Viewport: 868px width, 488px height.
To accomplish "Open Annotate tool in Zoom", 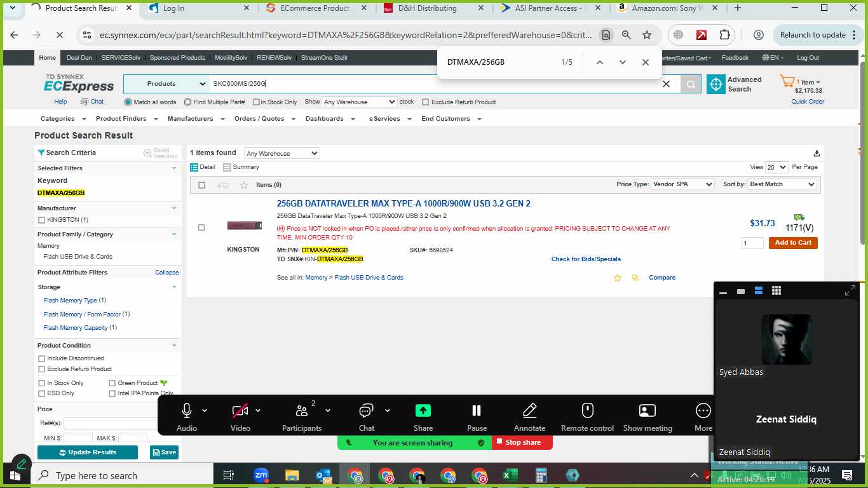I will pyautogui.click(x=529, y=416).
